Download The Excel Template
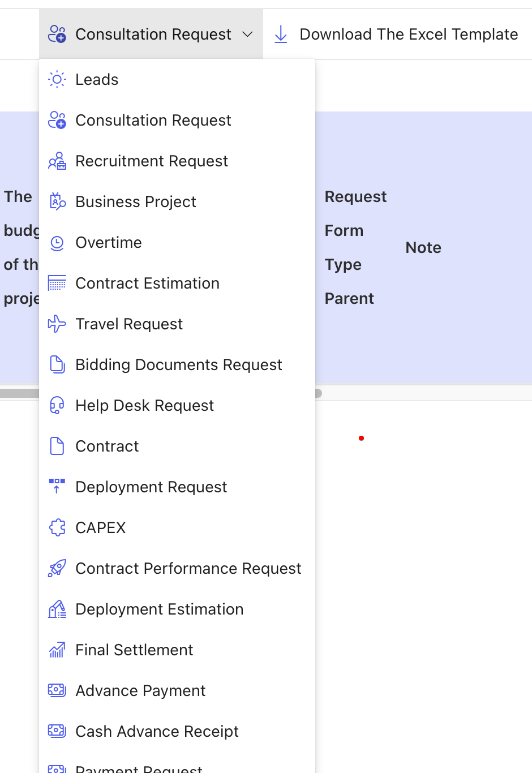The width and height of the screenshot is (532, 773). 408,35
